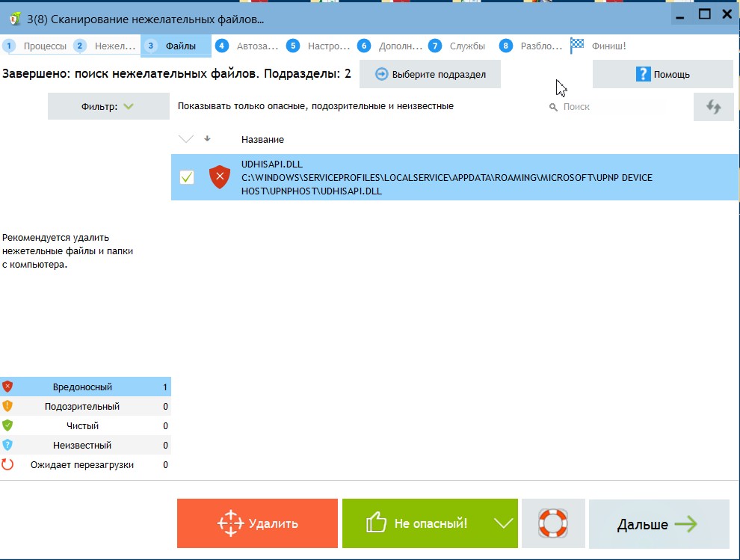Select the orange Подозрительный status filter

(84, 407)
